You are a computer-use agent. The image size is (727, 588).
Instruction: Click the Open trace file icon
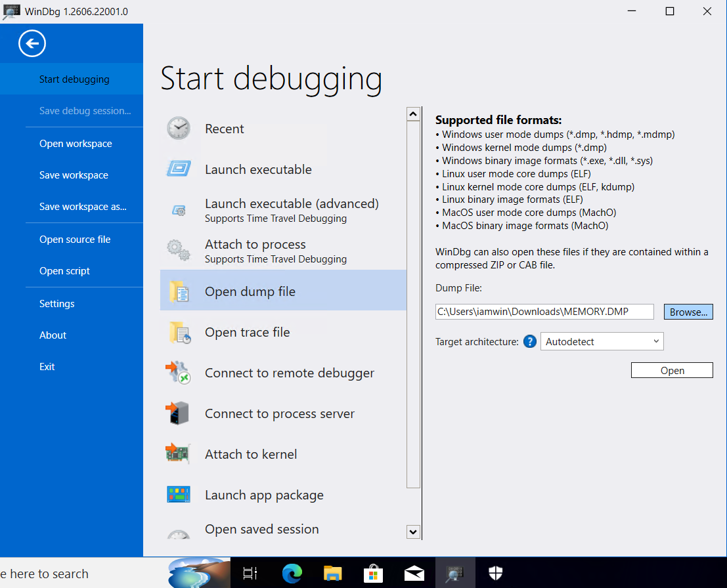coord(180,332)
